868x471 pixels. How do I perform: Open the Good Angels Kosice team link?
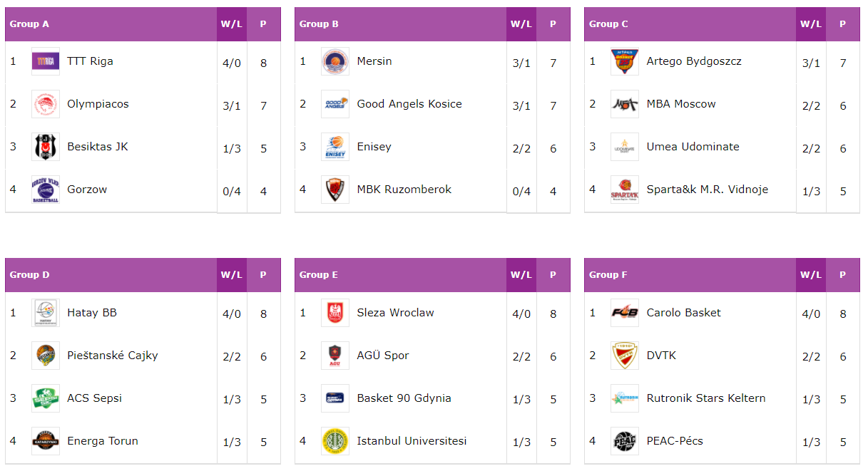pos(409,104)
